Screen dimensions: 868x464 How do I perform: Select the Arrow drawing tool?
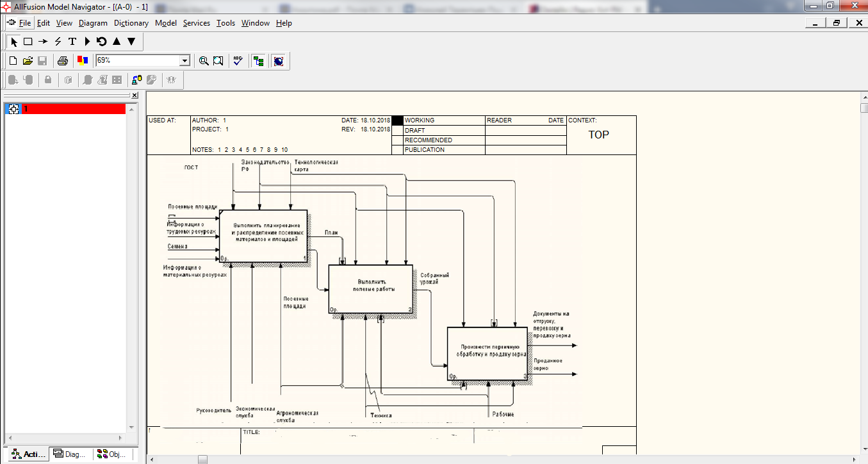click(43, 42)
